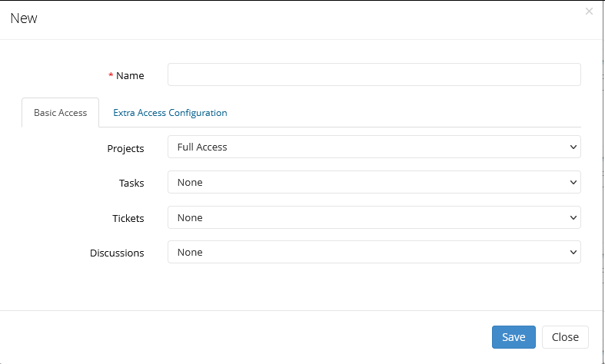Close the dialog with the X icon

click(x=589, y=12)
